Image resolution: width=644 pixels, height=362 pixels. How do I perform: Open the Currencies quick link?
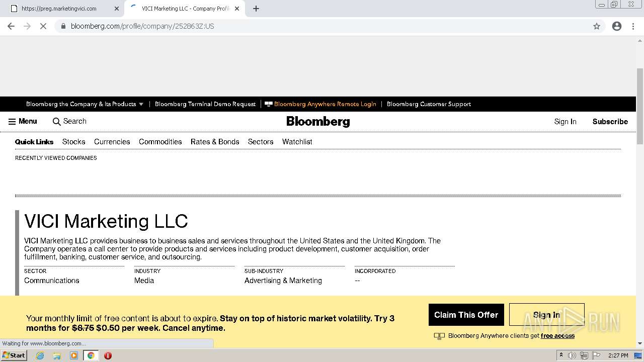[112, 142]
